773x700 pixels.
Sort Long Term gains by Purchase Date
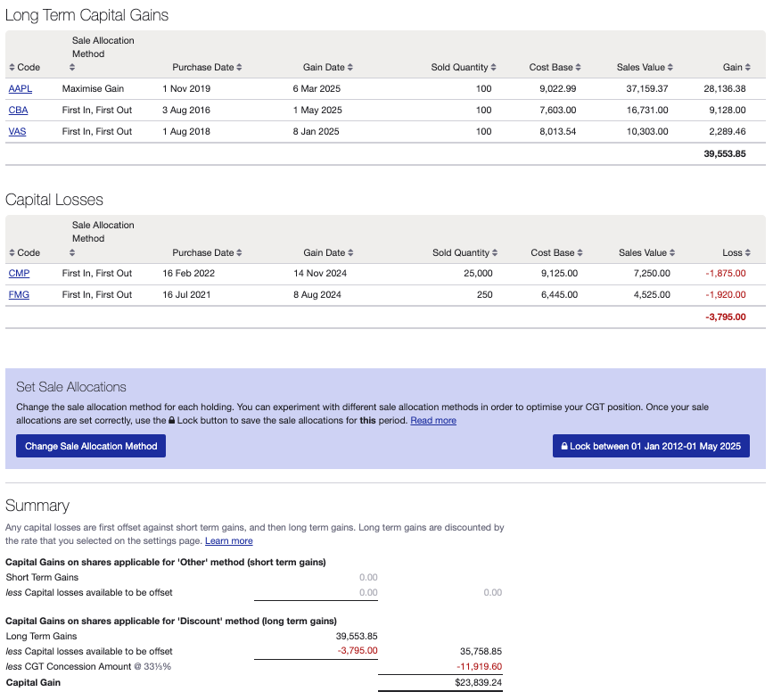point(207,67)
